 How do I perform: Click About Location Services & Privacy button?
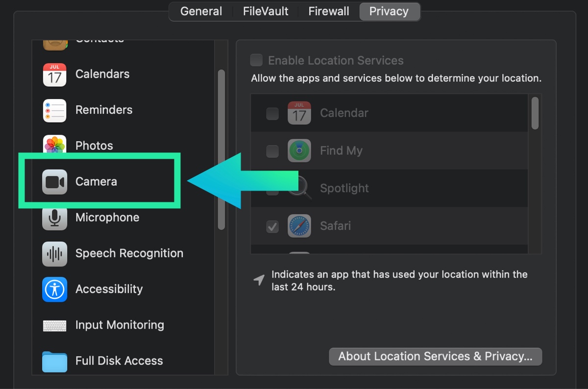[435, 356]
